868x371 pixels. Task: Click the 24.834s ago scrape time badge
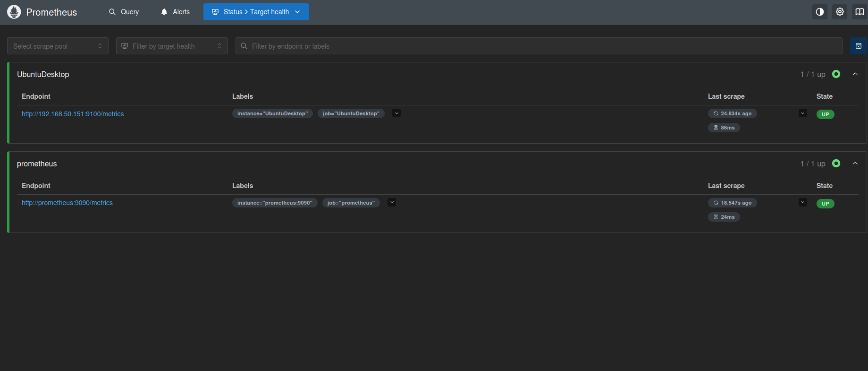click(733, 113)
